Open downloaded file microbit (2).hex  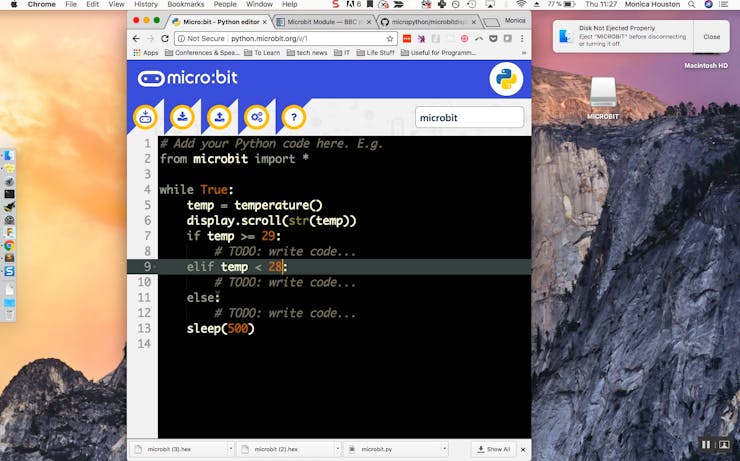click(276, 450)
